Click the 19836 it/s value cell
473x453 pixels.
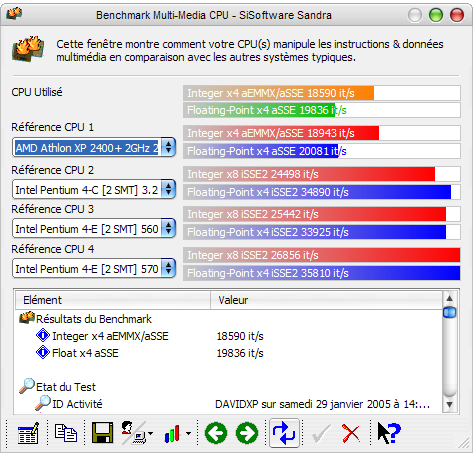point(240,353)
